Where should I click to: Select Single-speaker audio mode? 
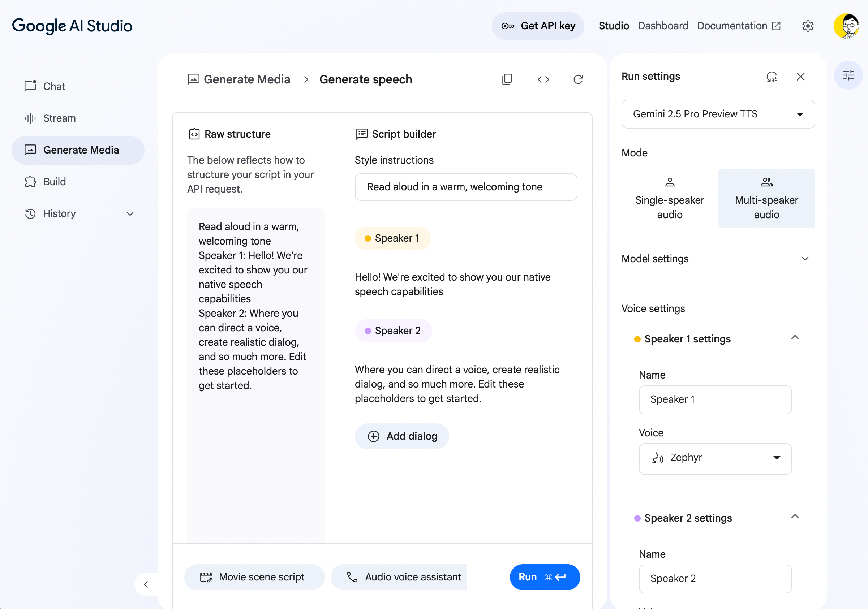[670, 198]
